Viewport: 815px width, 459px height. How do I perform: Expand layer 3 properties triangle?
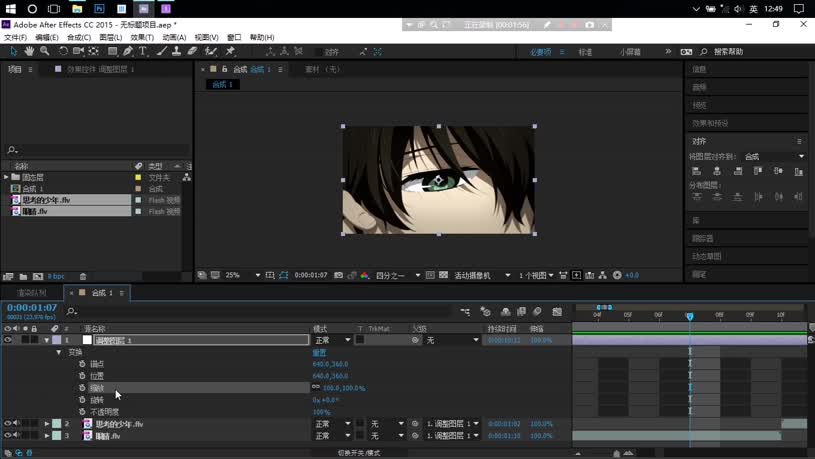[x=47, y=436]
